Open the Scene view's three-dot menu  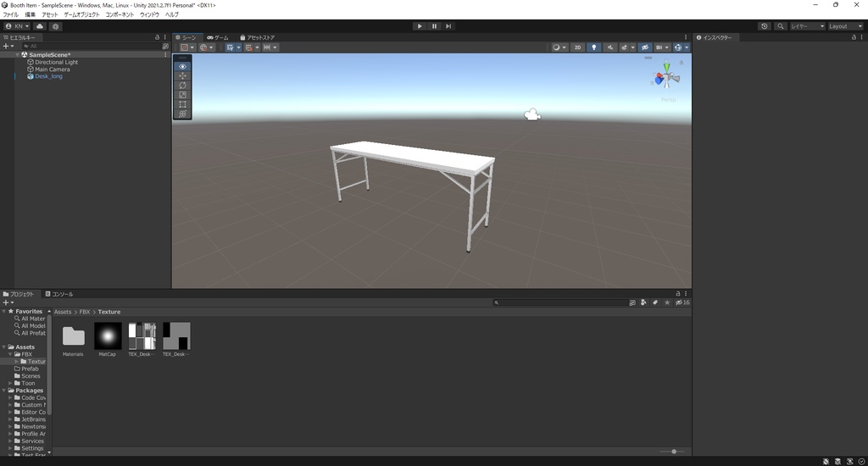(686, 37)
